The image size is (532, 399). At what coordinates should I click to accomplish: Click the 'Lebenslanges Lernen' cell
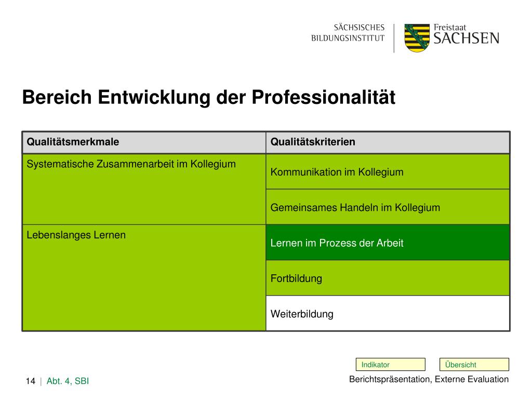[144, 277]
